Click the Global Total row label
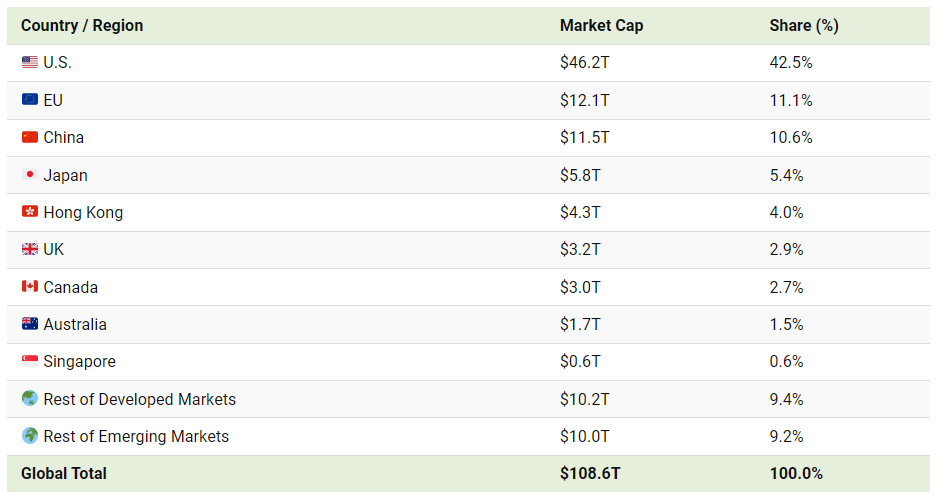The image size is (939, 499). [64, 474]
